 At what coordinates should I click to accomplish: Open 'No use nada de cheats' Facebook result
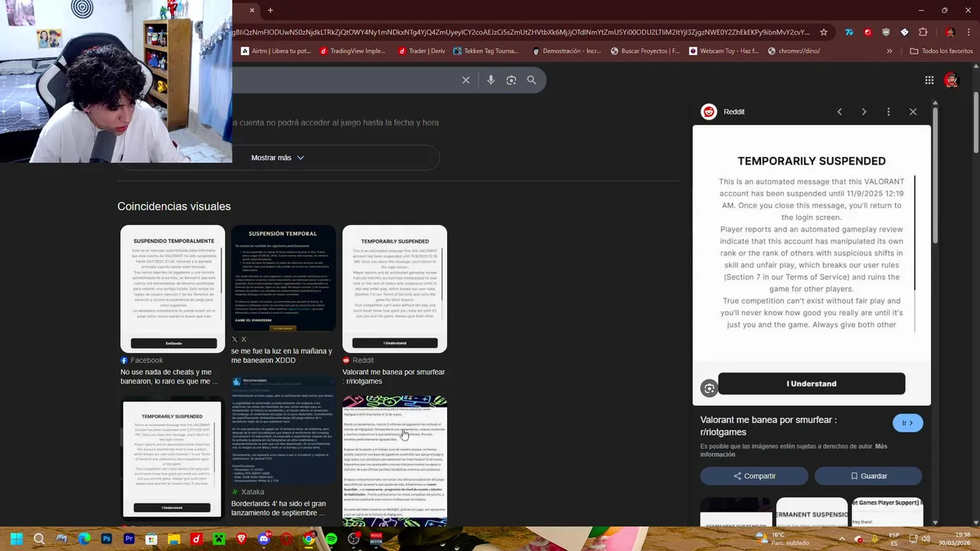tap(169, 377)
